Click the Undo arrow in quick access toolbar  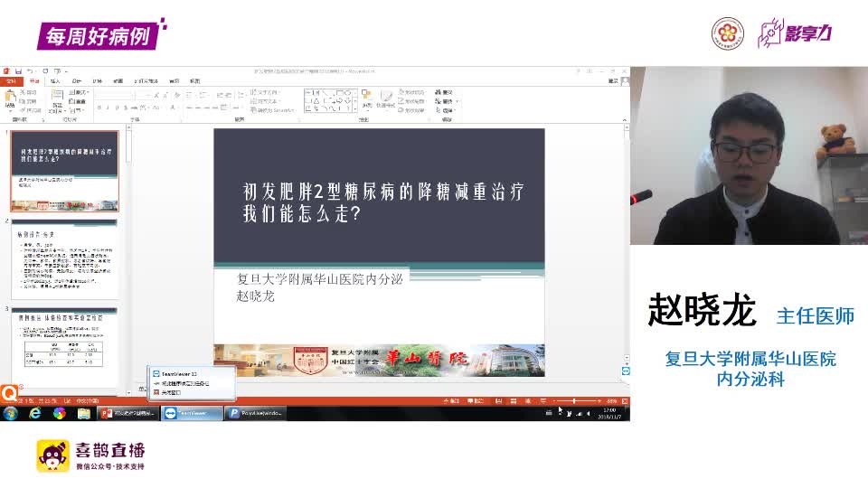(x=31, y=71)
